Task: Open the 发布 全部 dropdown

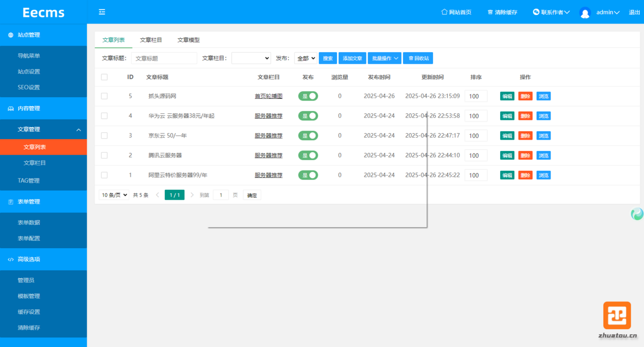Action: tap(306, 58)
